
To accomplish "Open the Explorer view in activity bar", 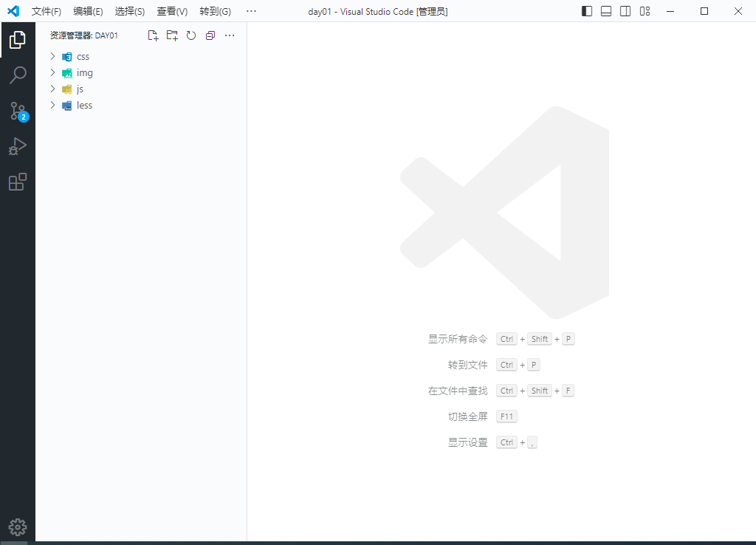I will point(18,40).
